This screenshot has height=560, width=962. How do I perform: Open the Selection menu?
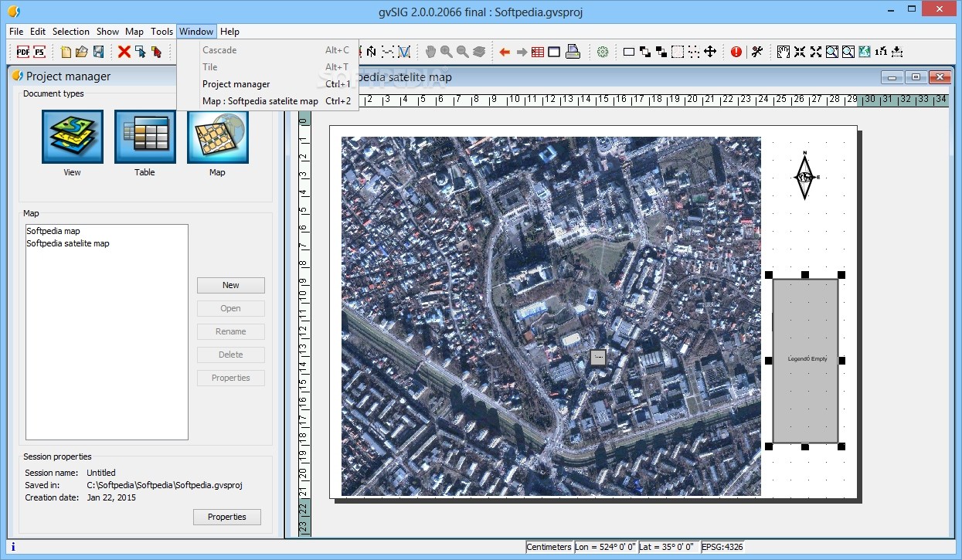[71, 32]
